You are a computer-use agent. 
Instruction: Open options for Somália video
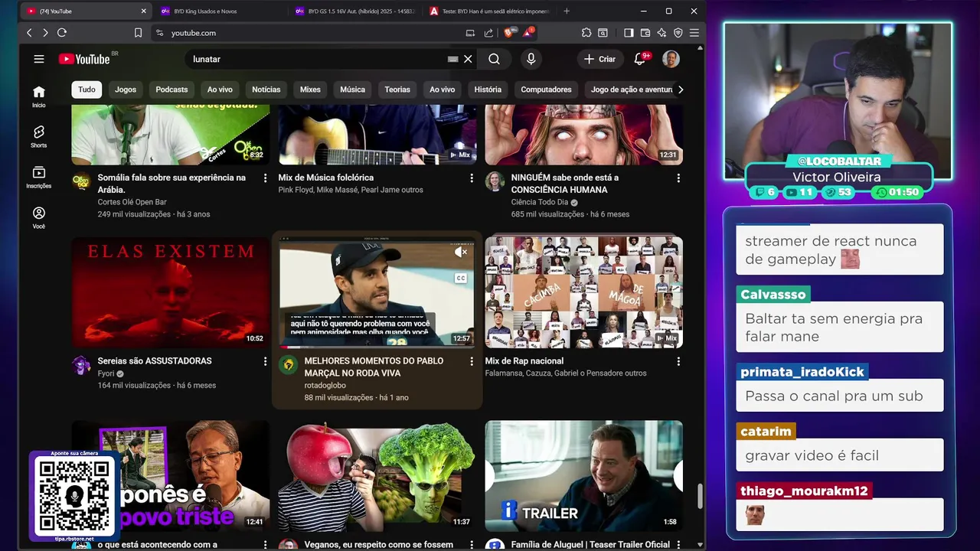tap(265, 178)
